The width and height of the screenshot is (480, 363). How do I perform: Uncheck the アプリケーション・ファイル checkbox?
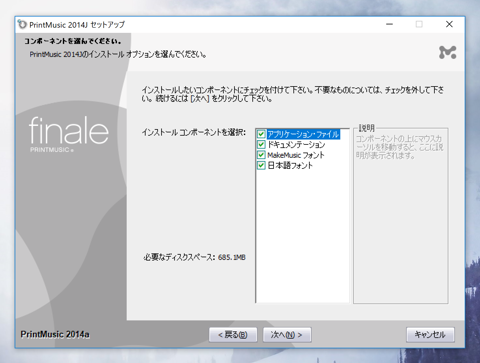click(261, 134)
